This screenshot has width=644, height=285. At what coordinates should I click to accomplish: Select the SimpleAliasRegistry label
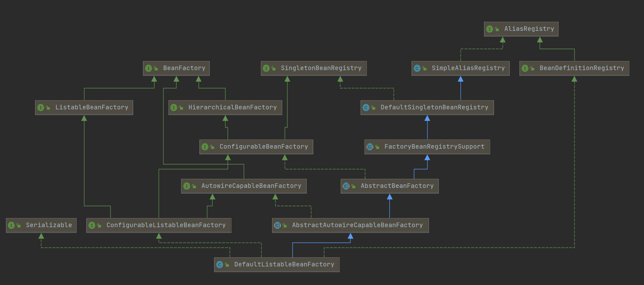click(468, 68)
